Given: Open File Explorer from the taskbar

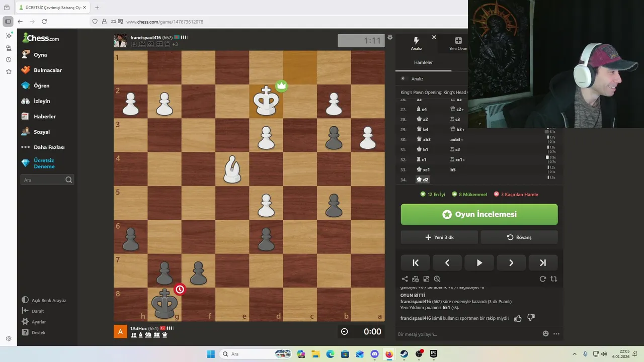Looking at the screenshot, I should [315, 354].
